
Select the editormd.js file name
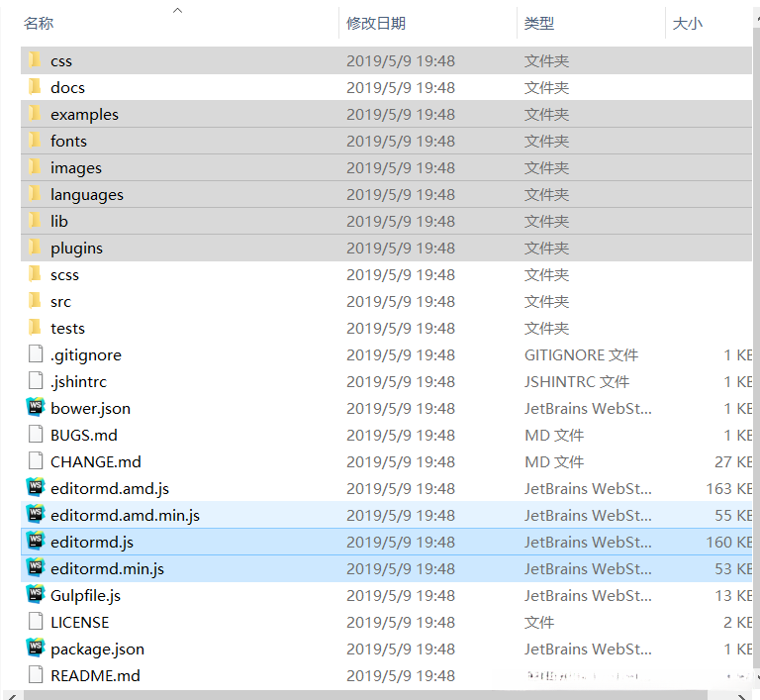tap(92, 542)
